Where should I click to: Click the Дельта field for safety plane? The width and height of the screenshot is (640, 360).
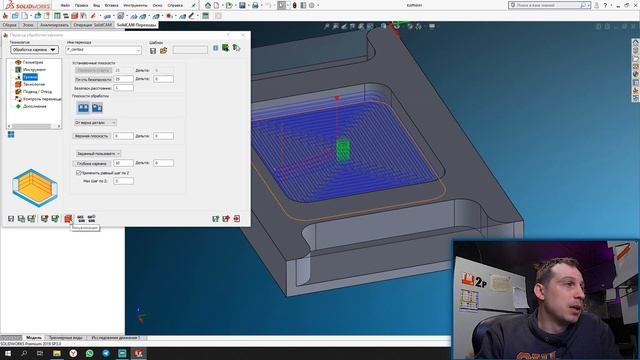(x=163, y=79)
